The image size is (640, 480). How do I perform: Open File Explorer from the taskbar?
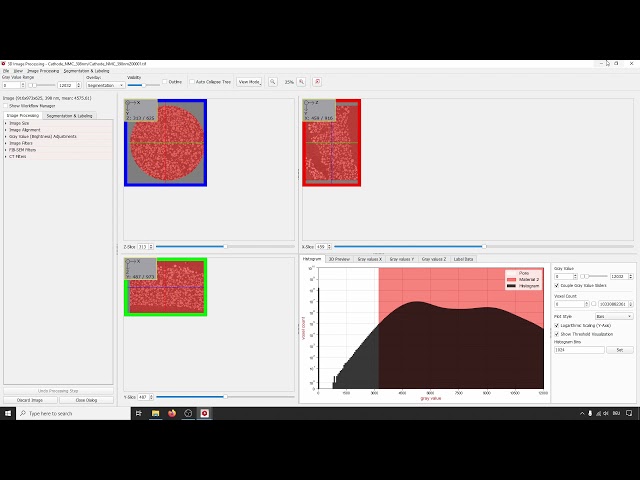tap(155, 413)
